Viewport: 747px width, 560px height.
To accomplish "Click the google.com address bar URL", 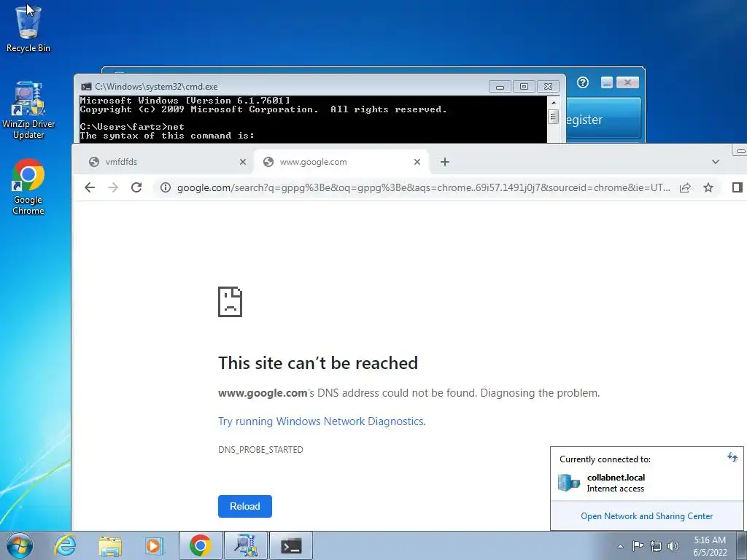I will (424, 187).
